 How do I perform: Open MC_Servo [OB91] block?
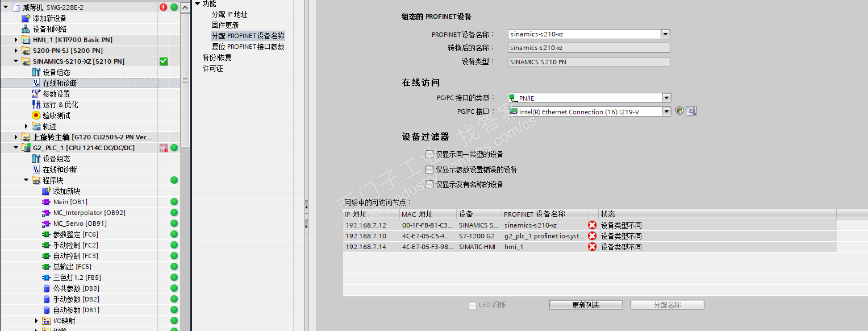80,224
